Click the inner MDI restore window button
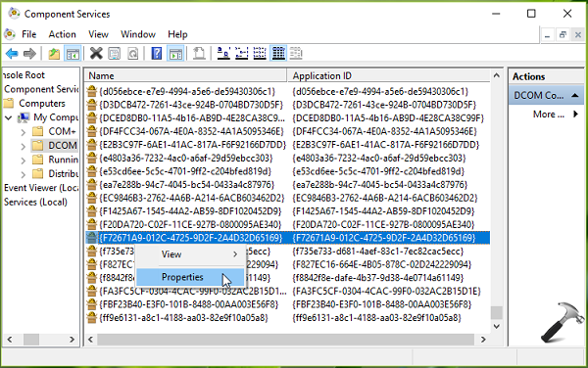The image size is (588, 368). pos(563,35)
